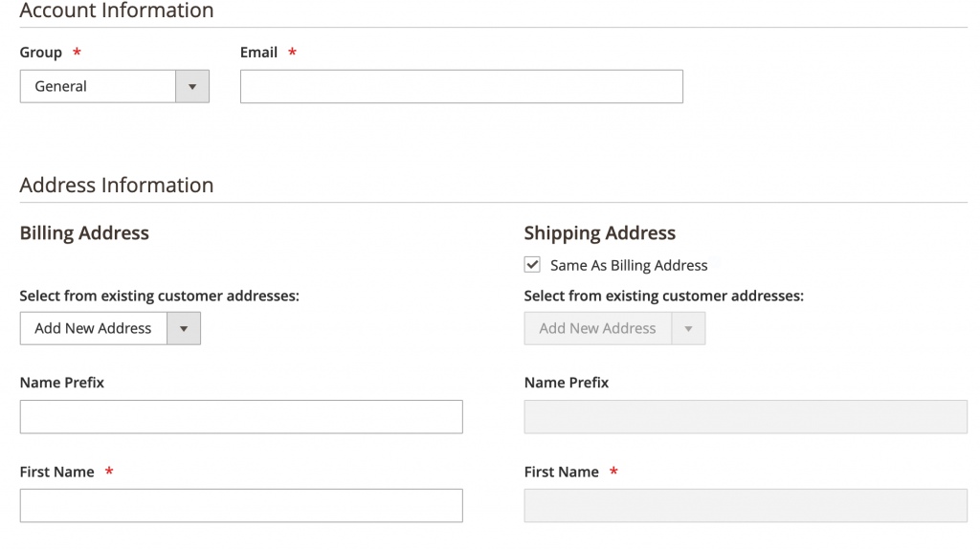This screenshot has width=980, height=550.
Task: Click the billing Add New Address arrow
Action: point(184,328)
